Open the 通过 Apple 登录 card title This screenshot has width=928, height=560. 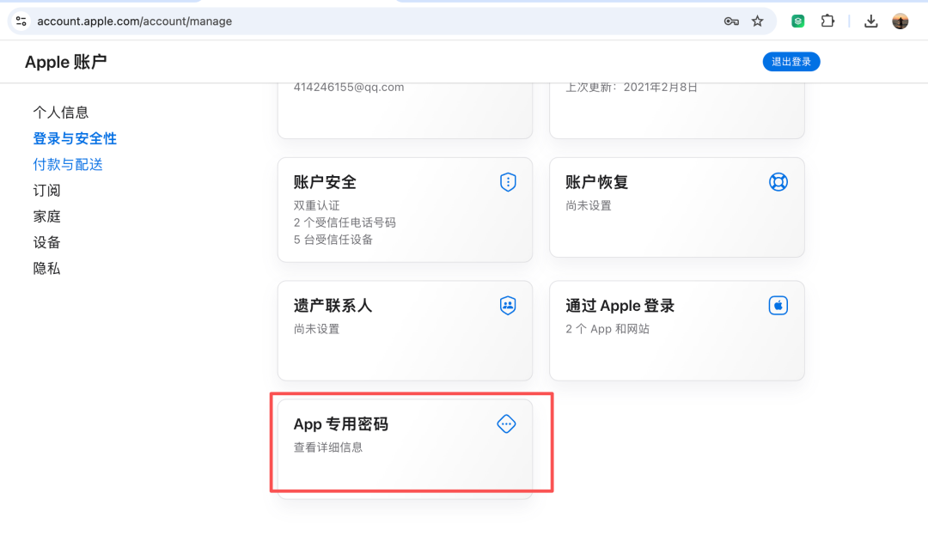pos(620,306)
